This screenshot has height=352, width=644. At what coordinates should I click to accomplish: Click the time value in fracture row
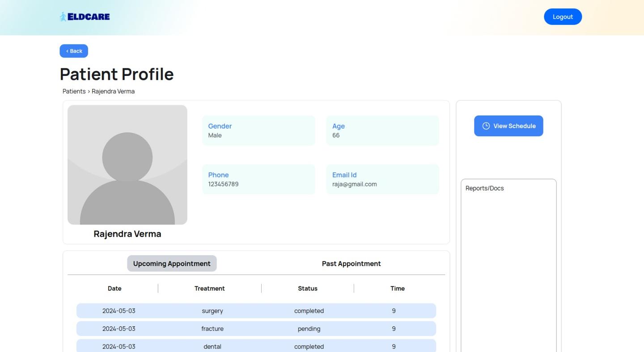394,329
